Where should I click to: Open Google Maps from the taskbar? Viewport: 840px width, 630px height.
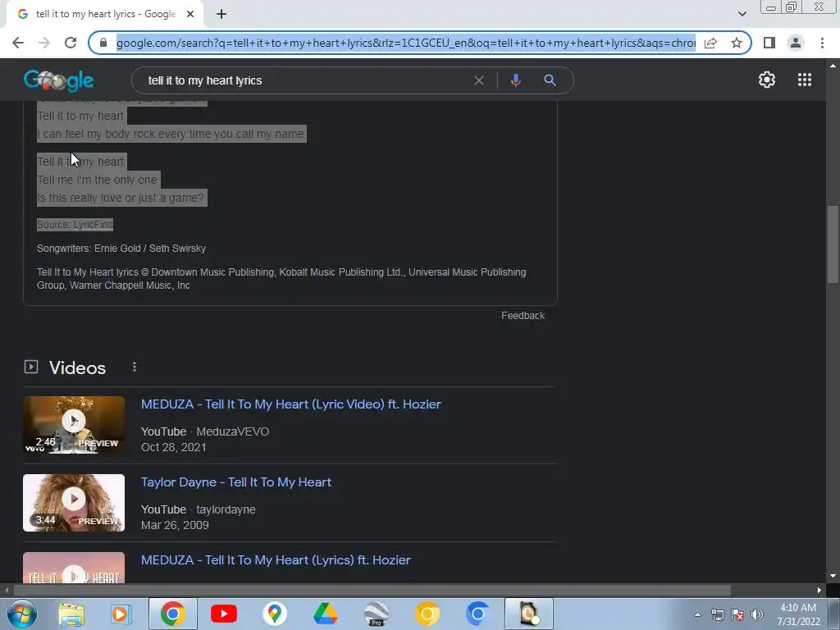point(274,614)
